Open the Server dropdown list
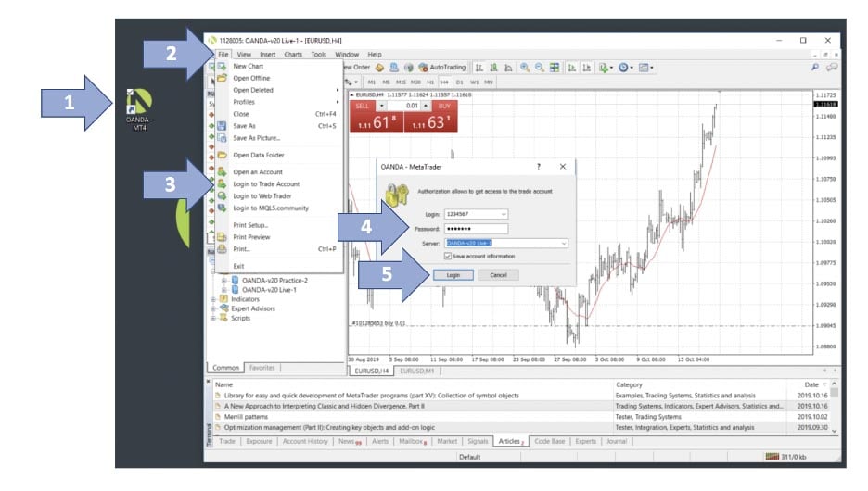 562,244
